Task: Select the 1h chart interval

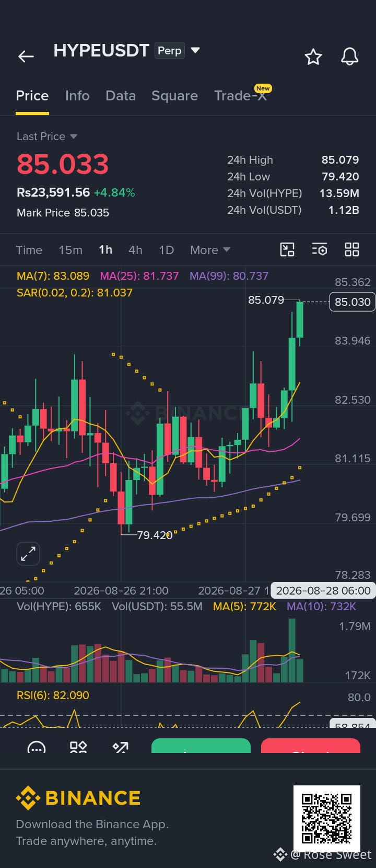Action: (105, 250)
